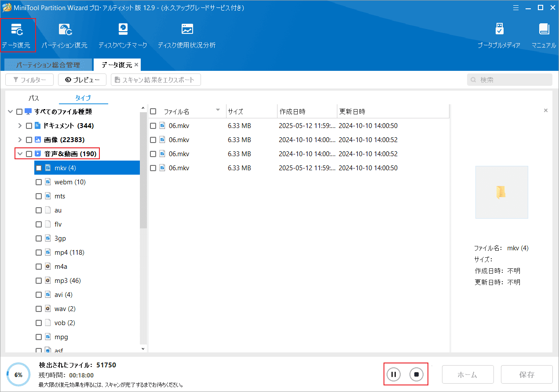Click the m4a audio file icon
This screenshot has height=392, width=559.
click(48, 267)
